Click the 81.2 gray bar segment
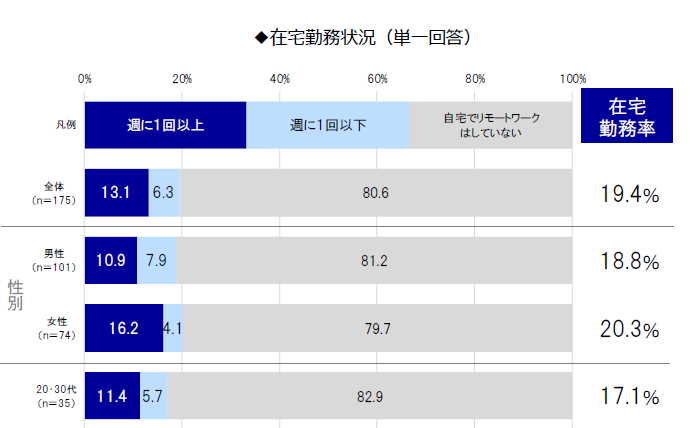This screenshot has width=692, height=428. 374,261
